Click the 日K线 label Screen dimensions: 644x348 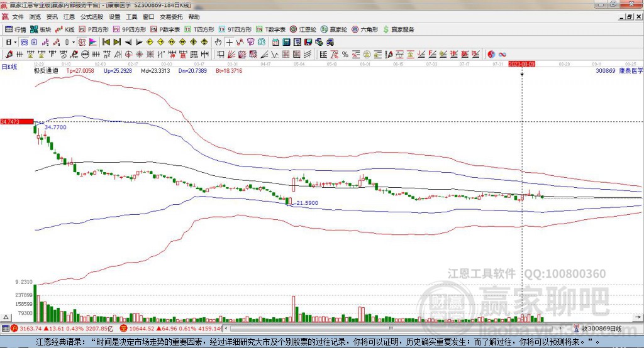9,67
